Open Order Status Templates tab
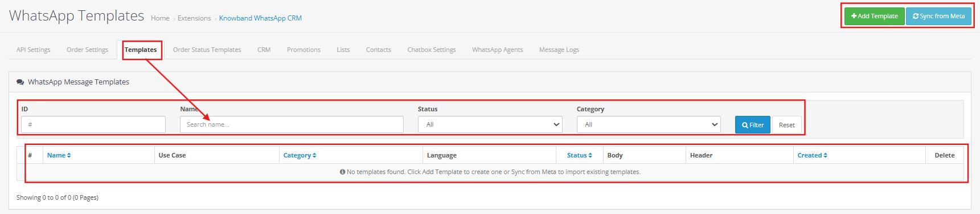Image resolution: width=980 pixels, height=214 pixels. click(x=207, y=50)
